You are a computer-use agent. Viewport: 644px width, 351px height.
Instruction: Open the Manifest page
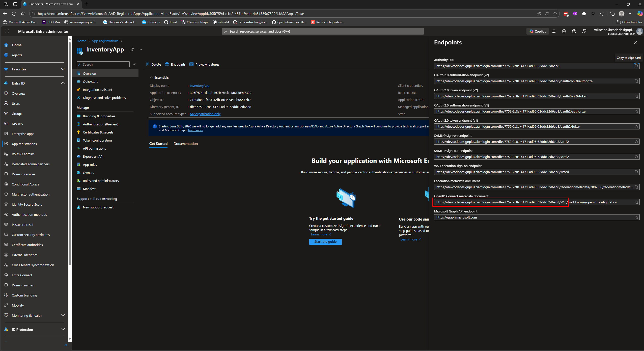tap(89, 189)
